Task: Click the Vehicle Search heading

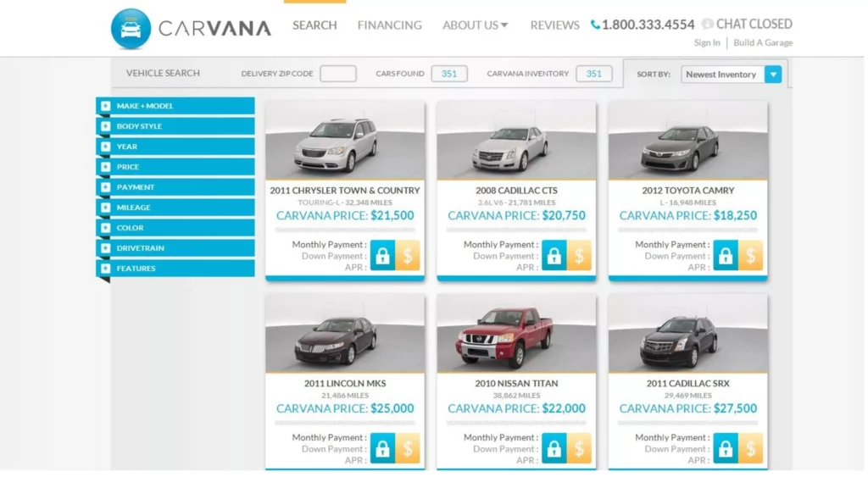Action: 163,73
